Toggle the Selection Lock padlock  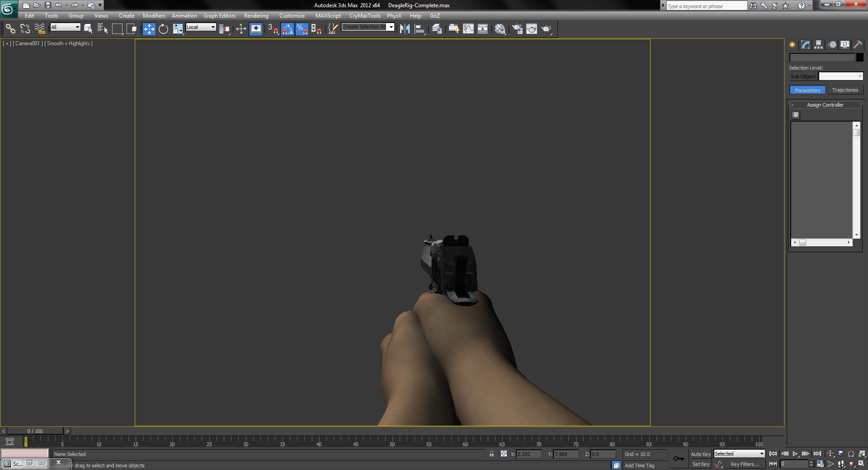(491, 454)
